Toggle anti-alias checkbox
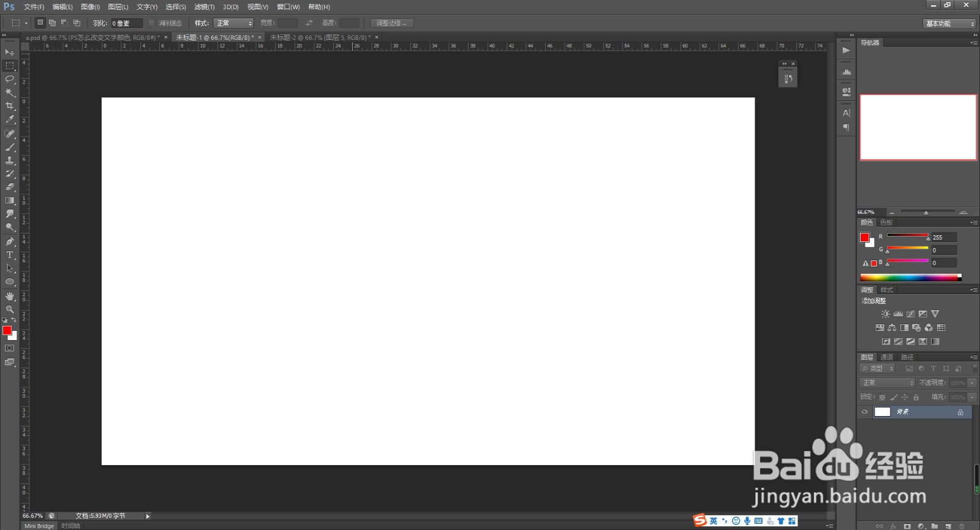The image size is (980, 530). (152, 23)
